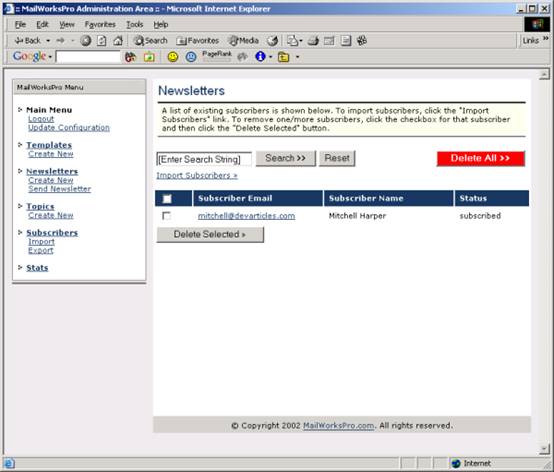Click the scrollbar down arrow

click(544, 449)
